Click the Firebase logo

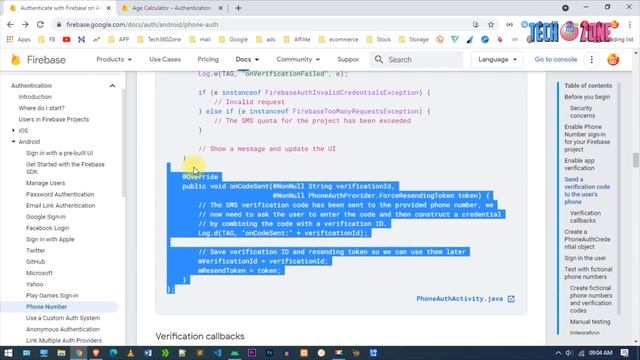click(x=38, y=60)
